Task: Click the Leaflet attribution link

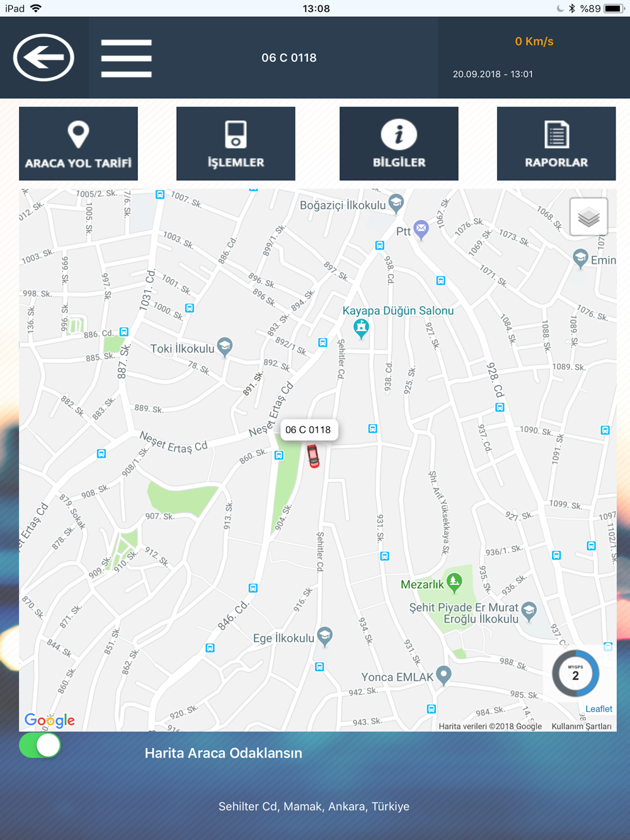Action: coord(598,708)
